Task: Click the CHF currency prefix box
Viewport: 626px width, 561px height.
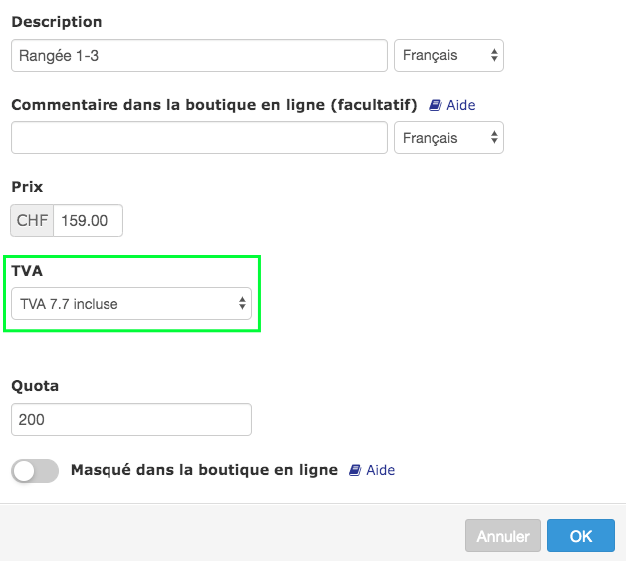Action: point(32,220)
